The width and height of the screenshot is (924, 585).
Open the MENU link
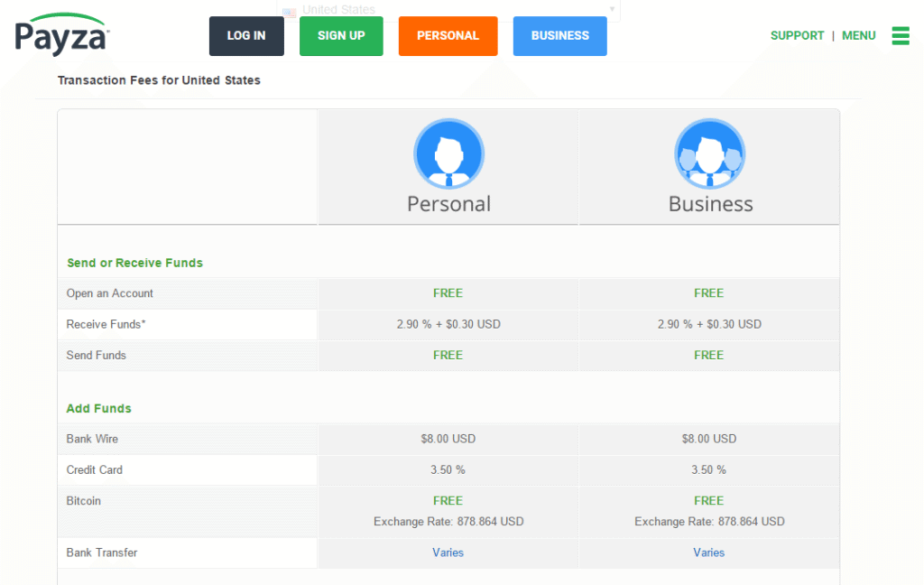[859, 35]
